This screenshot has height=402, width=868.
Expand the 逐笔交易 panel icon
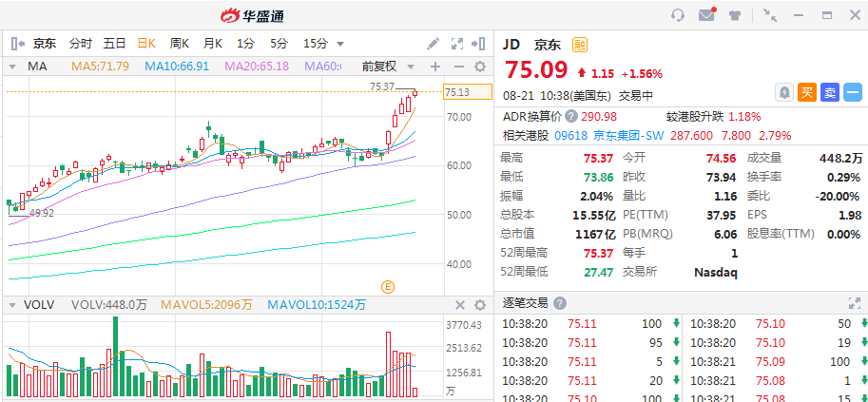point(855,303)
